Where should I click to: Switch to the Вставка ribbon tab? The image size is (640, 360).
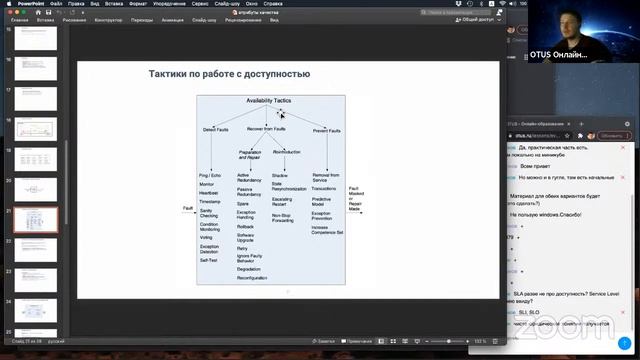tap(45, 20)
